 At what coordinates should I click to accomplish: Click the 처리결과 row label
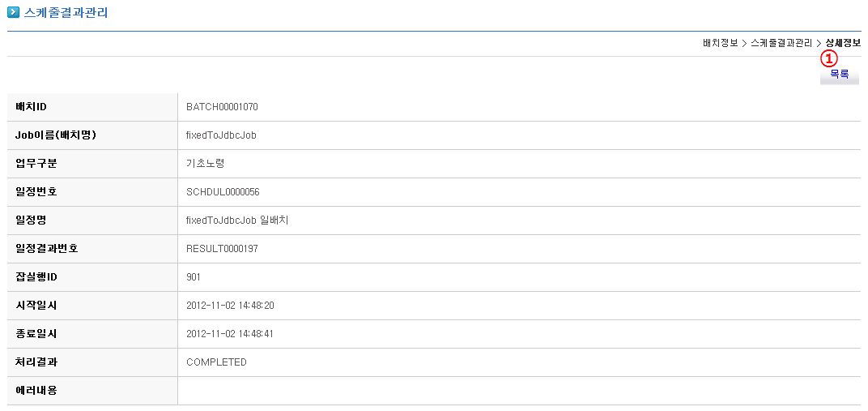pyautogui.click(x=36, y=362)
